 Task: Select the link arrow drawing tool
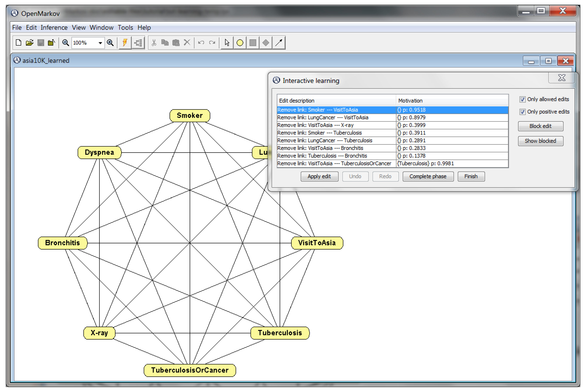click(279, 43)
